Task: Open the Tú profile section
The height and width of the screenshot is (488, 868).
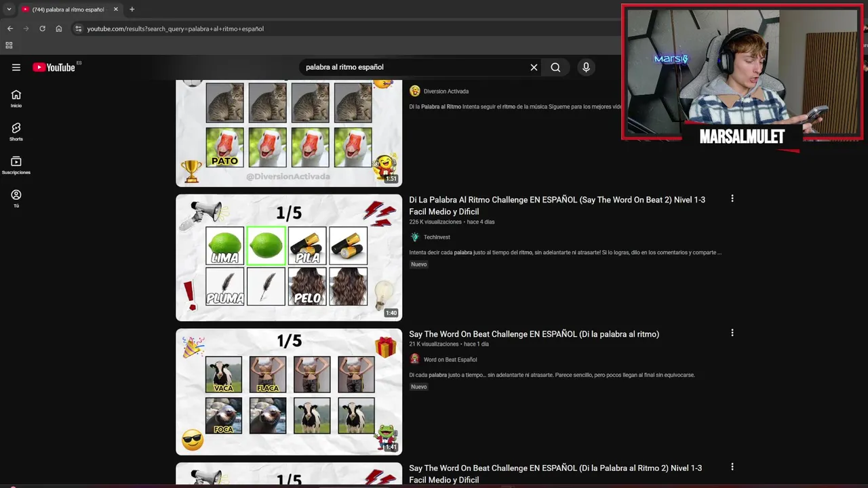Action: tap(16, 198)
